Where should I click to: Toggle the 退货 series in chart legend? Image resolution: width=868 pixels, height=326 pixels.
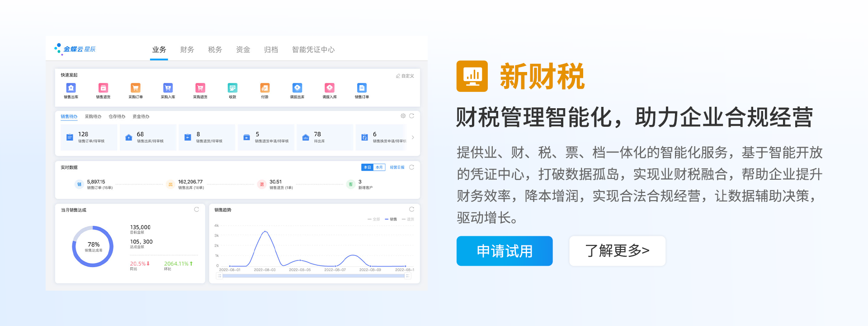click(408, 219)
